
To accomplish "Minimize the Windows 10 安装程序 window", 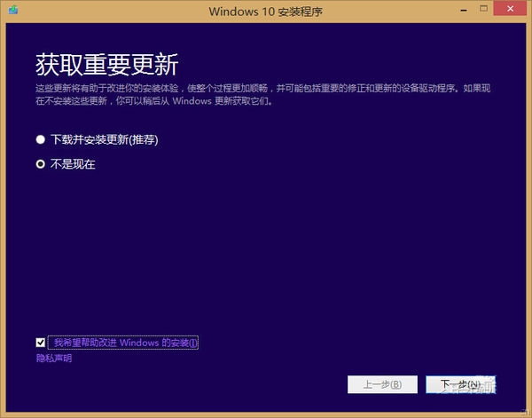I will [464, 10].
